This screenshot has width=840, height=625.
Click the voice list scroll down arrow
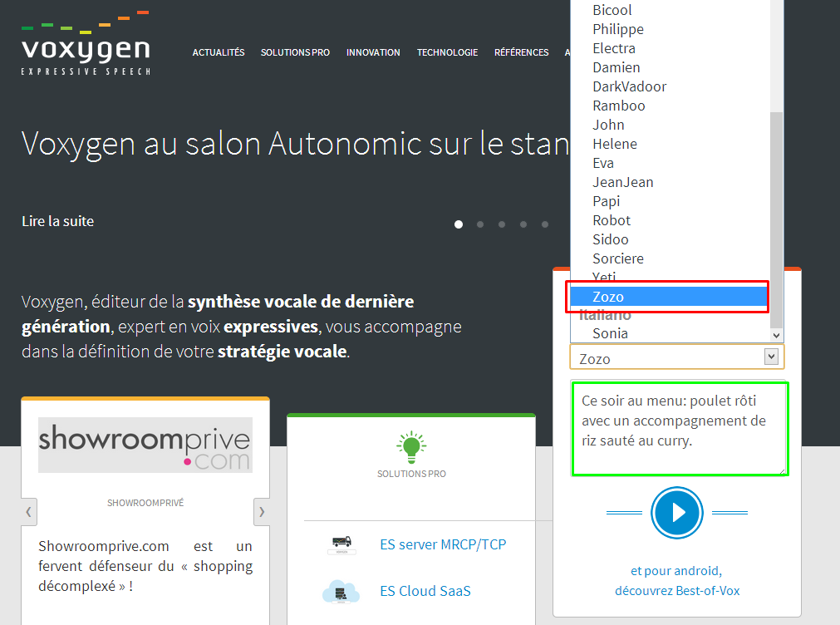776,336
